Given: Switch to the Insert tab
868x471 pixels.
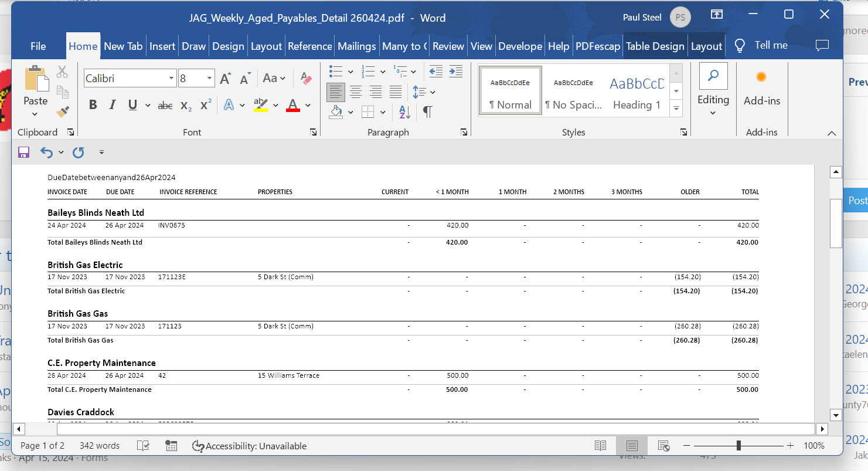Looking at the screenshot, I should (162, 46).
